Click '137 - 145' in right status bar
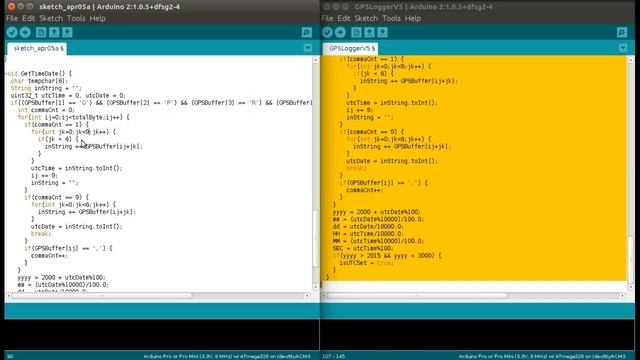The height and width of the screenshot is (360, 640). 334,356
